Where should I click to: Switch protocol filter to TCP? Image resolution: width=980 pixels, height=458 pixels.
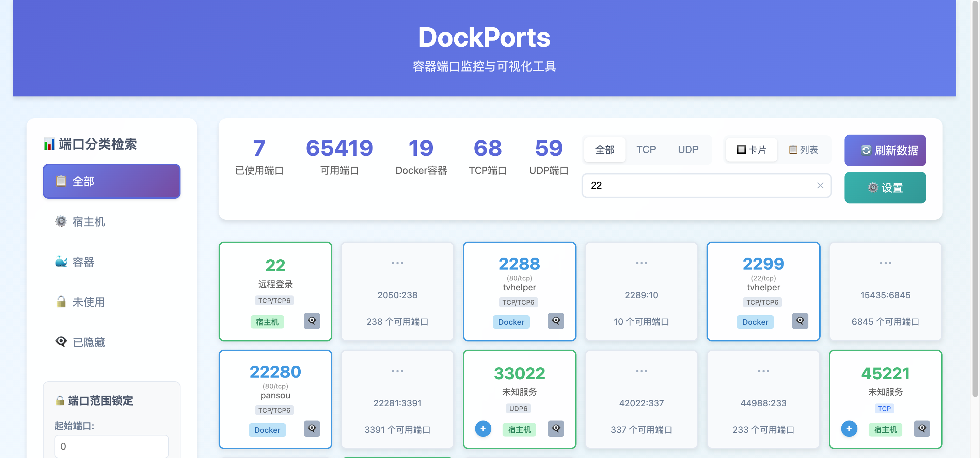646,150
